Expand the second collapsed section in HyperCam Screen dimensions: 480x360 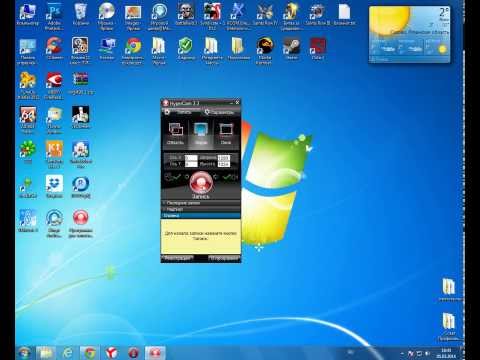[x=201, y=209]
